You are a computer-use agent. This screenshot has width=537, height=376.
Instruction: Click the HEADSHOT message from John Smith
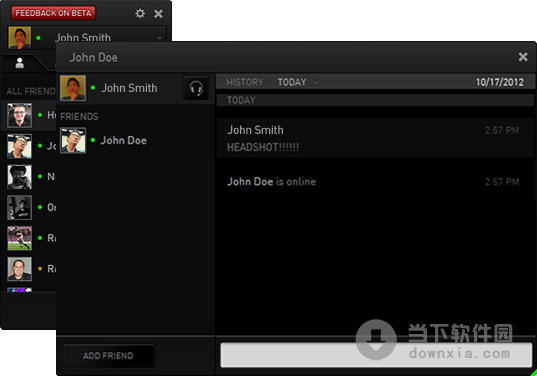tap(263, 147)
